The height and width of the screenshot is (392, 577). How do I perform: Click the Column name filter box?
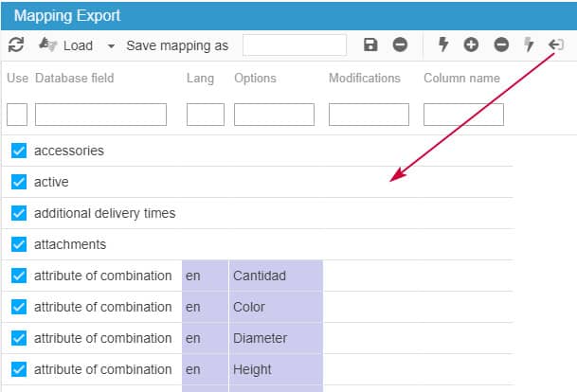(463, 115)
